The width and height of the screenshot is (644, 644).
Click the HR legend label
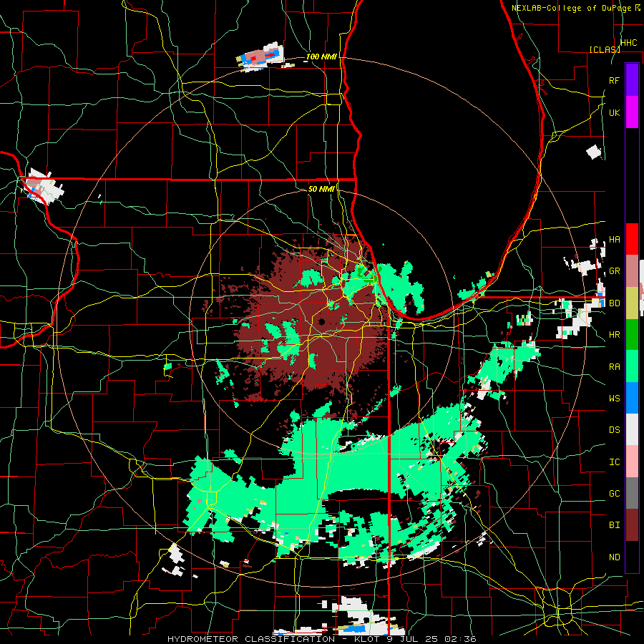[x=615, y=335]
